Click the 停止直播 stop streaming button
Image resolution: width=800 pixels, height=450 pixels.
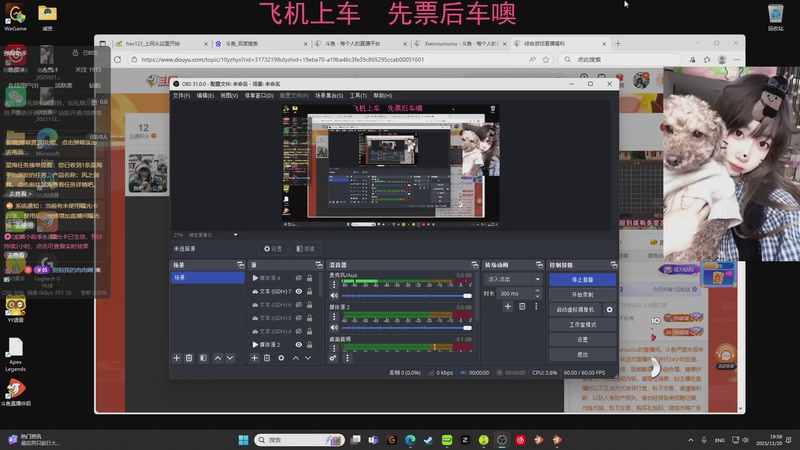click(x=583, y=280)
